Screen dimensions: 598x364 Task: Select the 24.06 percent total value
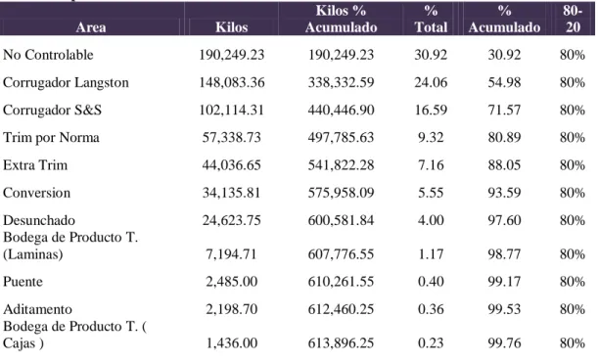tap(431, 83)
